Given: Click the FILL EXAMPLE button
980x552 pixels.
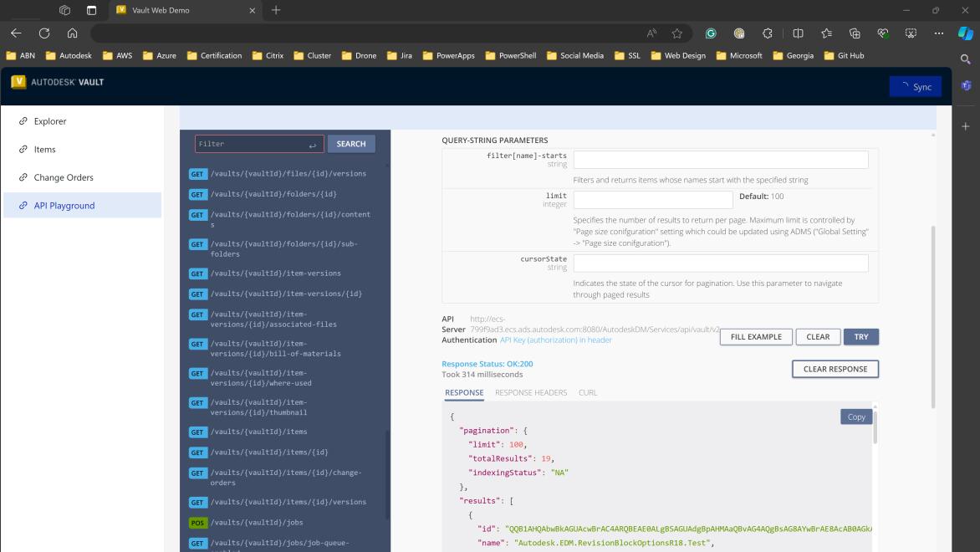Looking at the screenshot, I should tap(756, 337).
